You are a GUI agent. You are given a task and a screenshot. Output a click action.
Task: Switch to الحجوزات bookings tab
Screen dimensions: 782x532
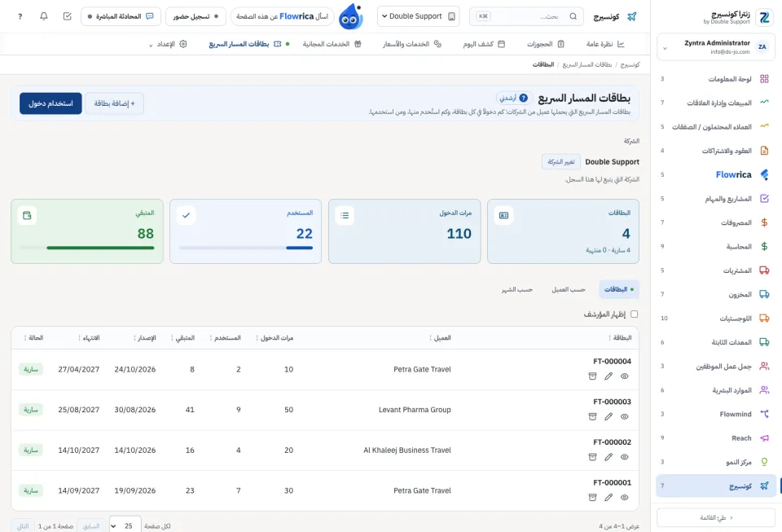tap(545, 44)
